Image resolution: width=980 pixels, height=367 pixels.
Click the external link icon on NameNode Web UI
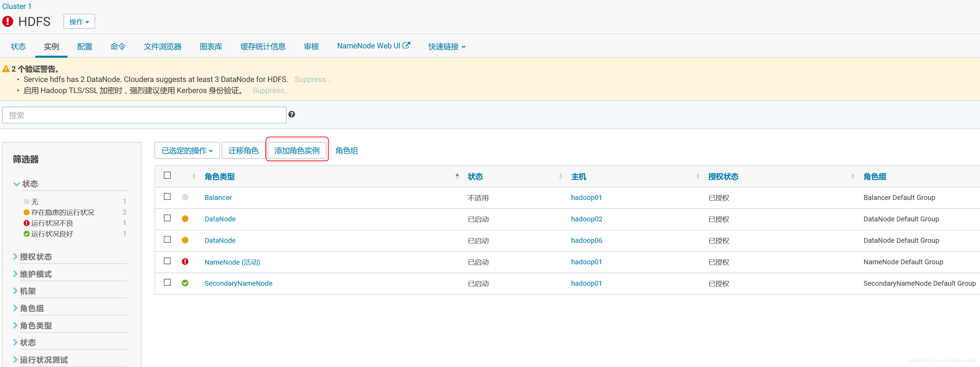click(406, 45)
